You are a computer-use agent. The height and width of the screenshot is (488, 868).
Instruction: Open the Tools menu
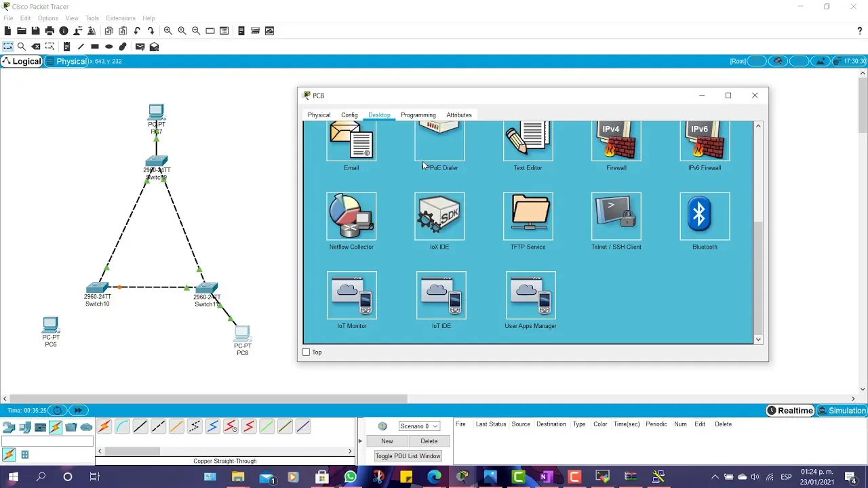(92, 18)
